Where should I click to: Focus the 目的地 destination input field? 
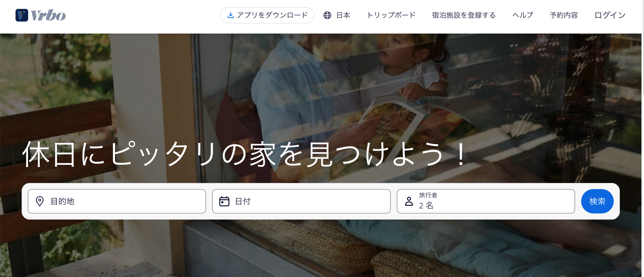tap(117, 201)
